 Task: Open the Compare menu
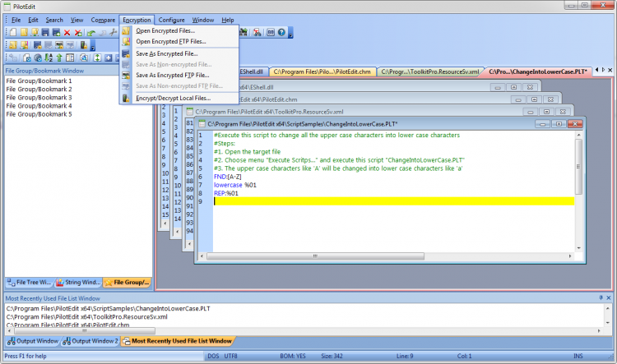(103, 20)
